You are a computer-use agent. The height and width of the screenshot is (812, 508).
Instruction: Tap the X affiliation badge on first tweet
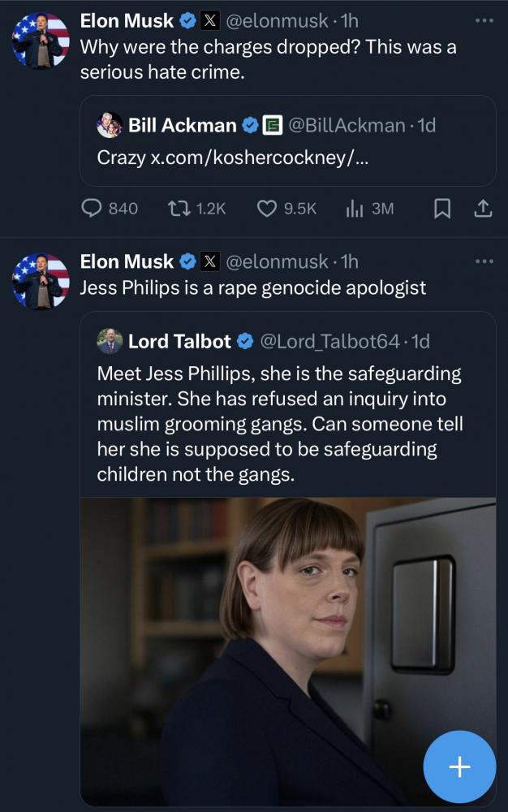tap(209, 19)
